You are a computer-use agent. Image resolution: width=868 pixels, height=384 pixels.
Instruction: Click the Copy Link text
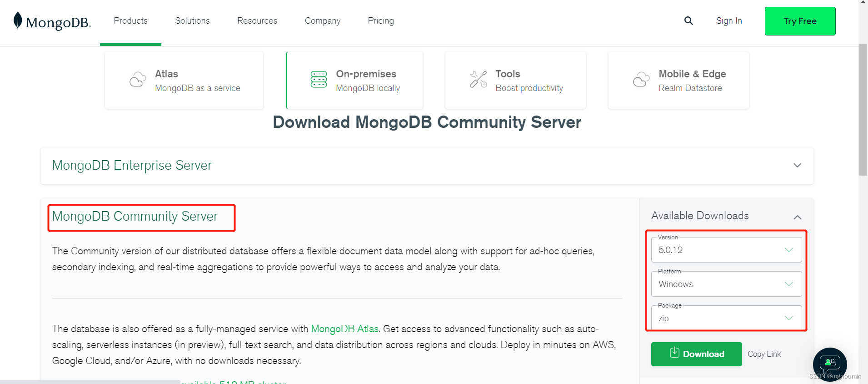tap(764, 354)
